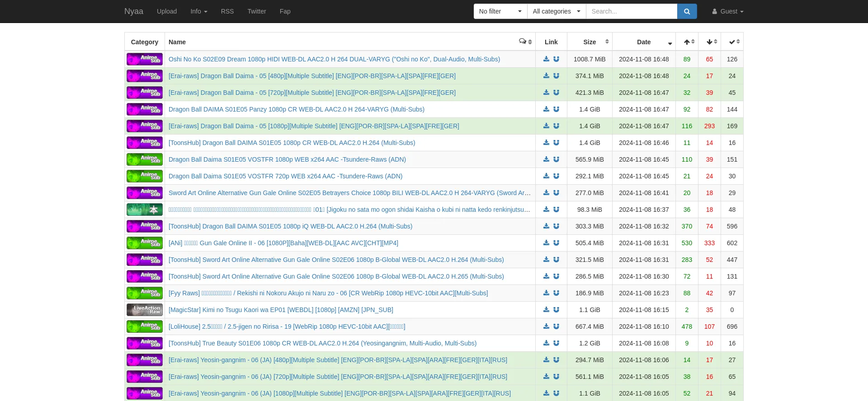Click the Category column header
This screenshot has height=401, width=868.
click(x=145, y=42)
